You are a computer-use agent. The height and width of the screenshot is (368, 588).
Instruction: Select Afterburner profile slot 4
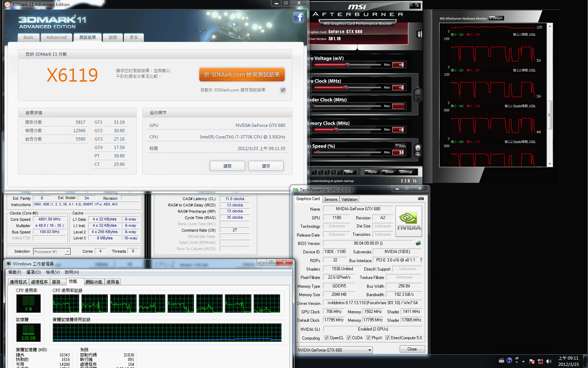[333, 172]
